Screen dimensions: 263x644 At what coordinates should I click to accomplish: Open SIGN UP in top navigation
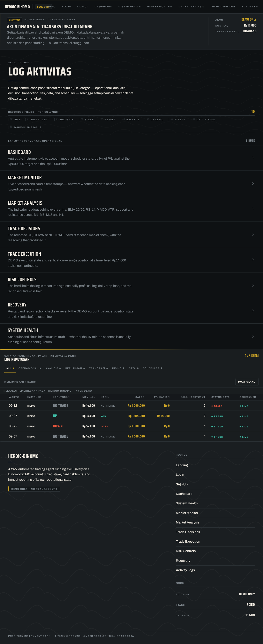click(83, 7)
